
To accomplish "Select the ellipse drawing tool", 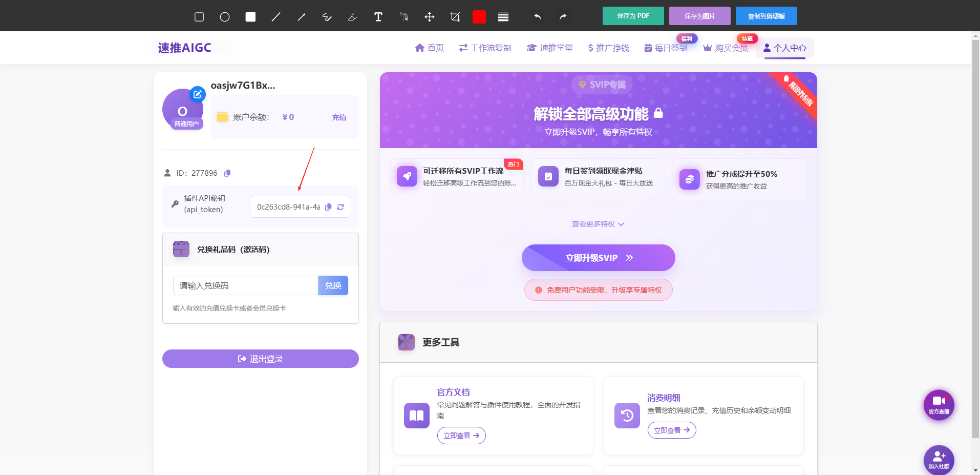I will (225, 17).
